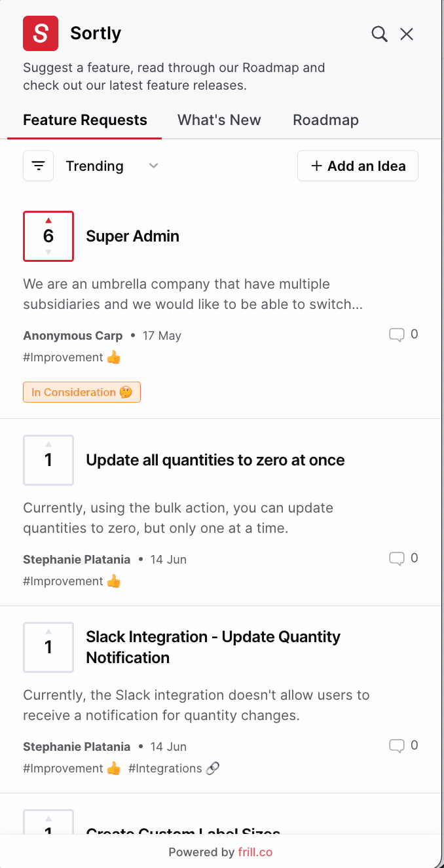Upvote the Slack Integration idea

(48, 633)
